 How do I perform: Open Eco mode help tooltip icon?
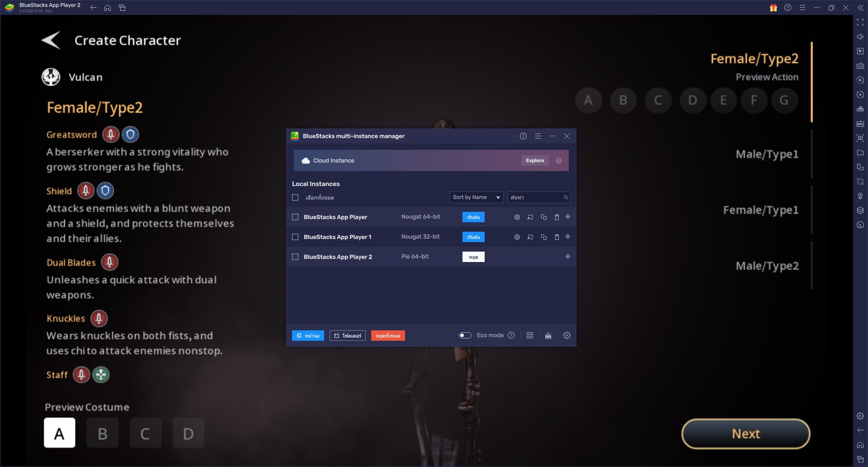pos(511,335)
